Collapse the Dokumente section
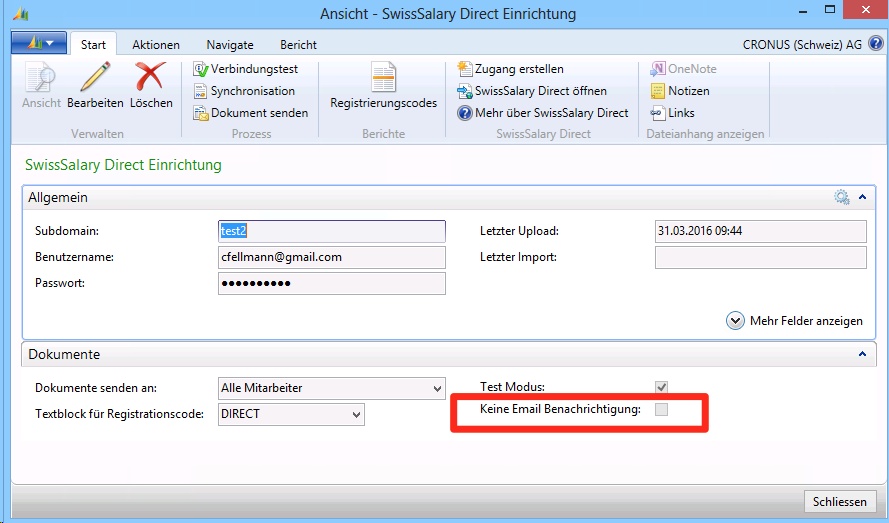889x523 pixels. (x=861, y=354)
